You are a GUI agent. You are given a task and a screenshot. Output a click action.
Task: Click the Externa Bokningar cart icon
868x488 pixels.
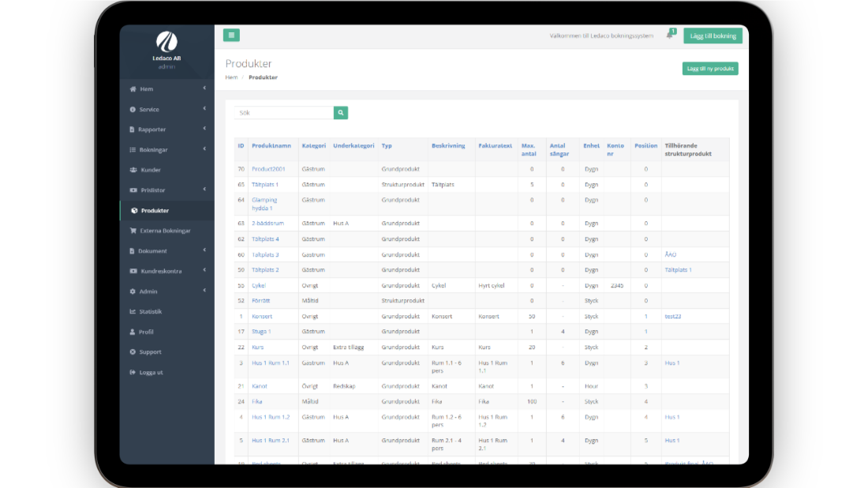pos(133,231)
